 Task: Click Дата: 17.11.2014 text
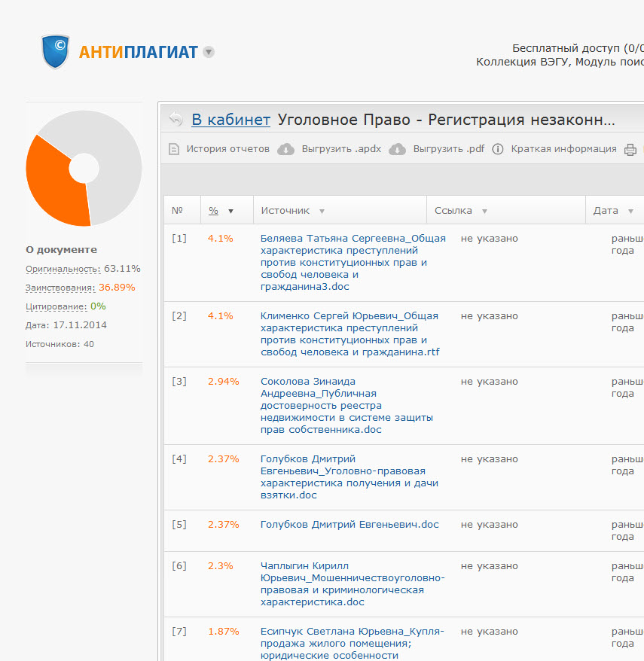66,325
